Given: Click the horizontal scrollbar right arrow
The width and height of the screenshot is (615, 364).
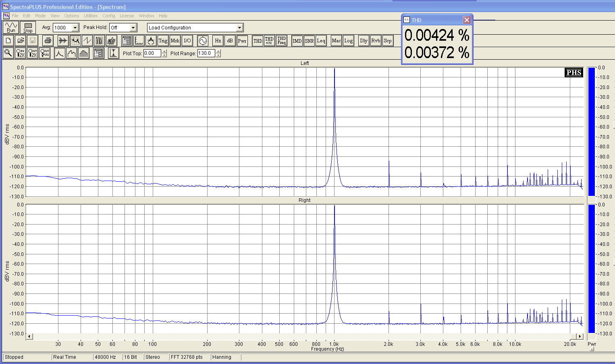Looking at the screenshot, I should [x=580, y=336].
